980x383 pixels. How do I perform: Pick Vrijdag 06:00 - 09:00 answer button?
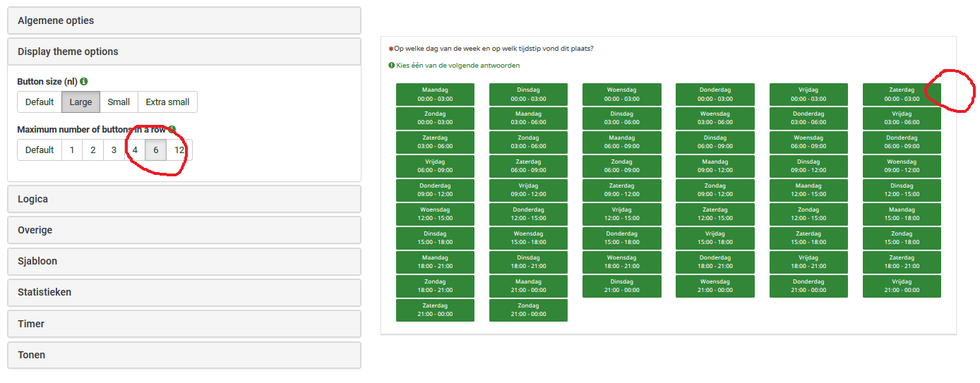435,166
